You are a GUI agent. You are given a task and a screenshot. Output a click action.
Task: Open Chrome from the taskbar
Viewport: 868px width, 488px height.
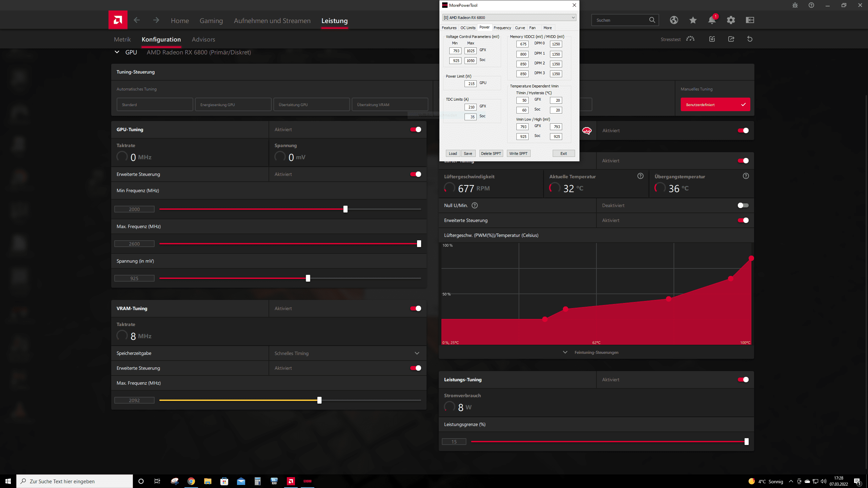pos(191,481)
